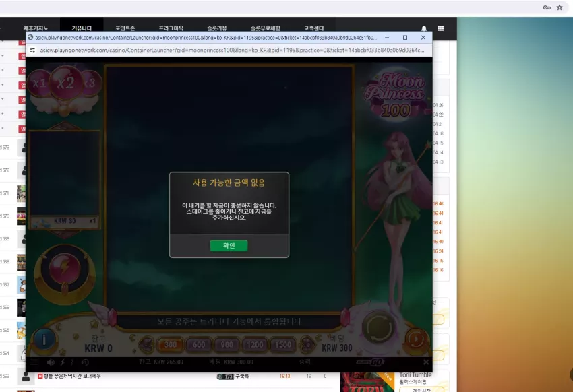The height and width of the screenshot is (392, 573).
Task: Click the popup window URL address field
Action: click(232, 50)
